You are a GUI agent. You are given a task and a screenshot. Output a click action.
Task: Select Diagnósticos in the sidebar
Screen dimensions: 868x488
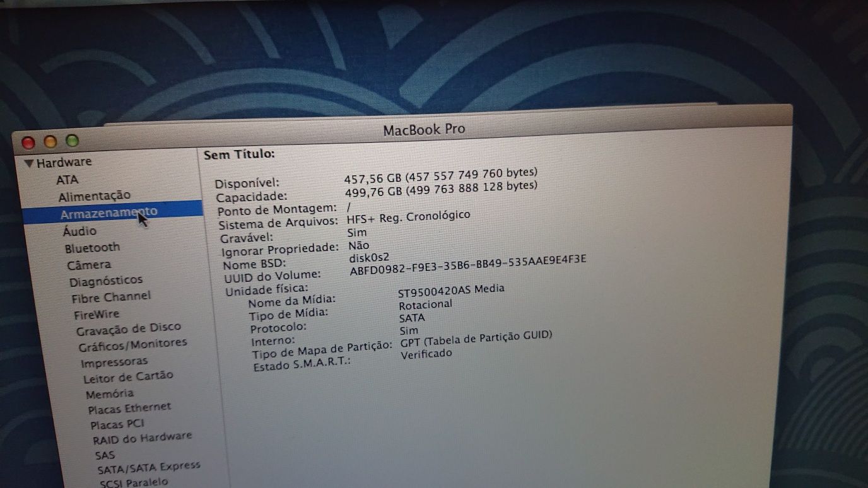coord(106,281)
